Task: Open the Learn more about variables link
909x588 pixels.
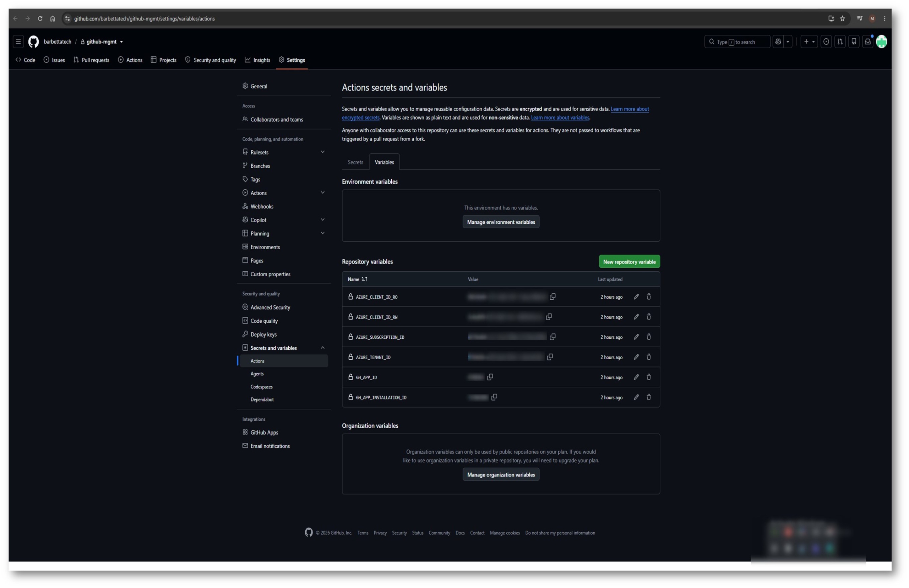Action: (560, 118)
